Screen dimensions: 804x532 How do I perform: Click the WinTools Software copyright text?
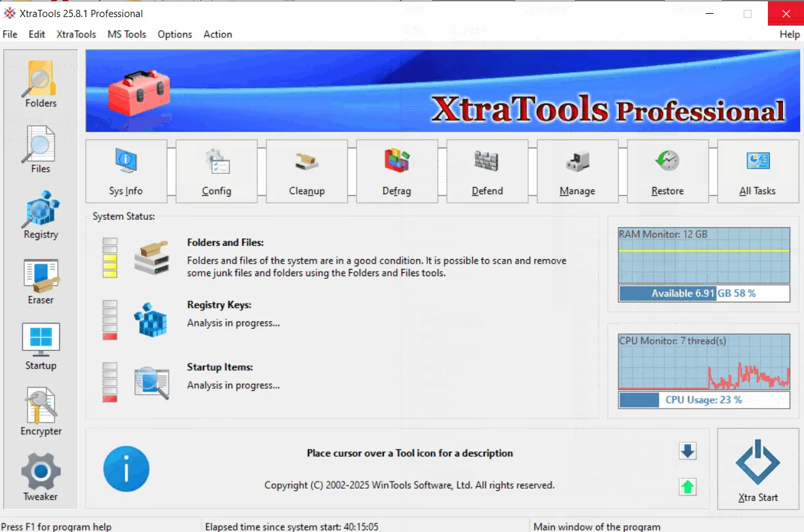pos(410,485)
